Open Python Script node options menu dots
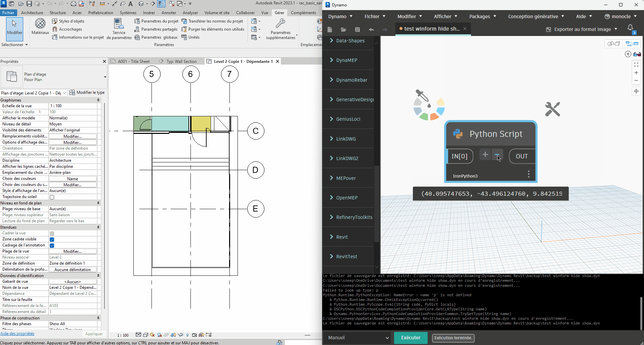Screen dimensions: 644x345 pos(528,174)
